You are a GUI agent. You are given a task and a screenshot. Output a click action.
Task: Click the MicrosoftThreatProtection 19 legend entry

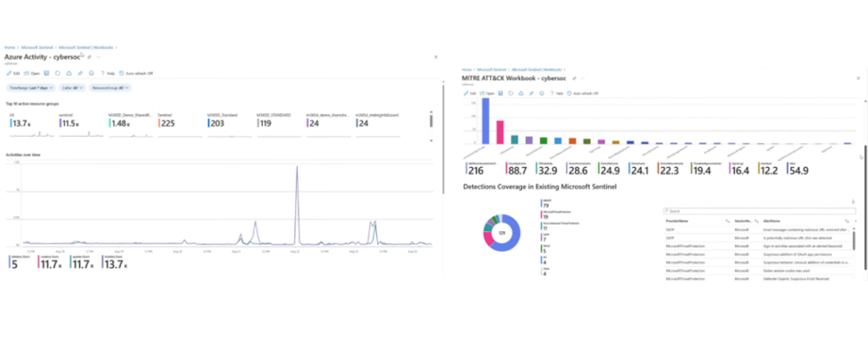555,215
